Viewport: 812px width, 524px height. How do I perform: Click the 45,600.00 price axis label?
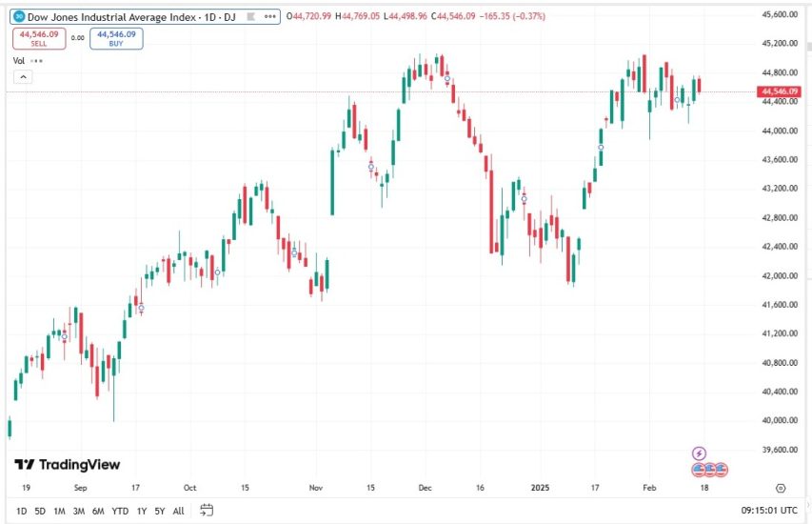pos(780,14)
